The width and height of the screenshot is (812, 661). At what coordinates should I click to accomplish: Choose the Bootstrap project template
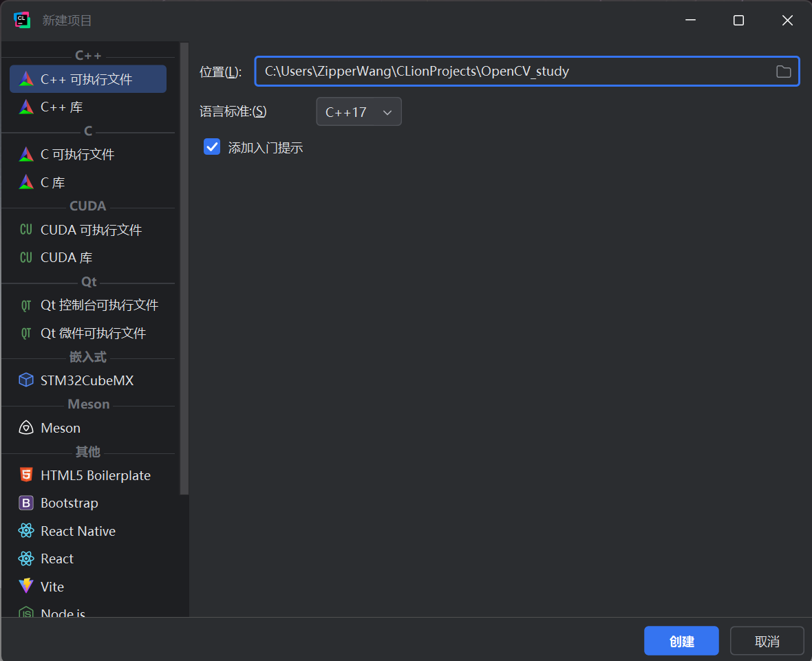click(x=69, y=503)
